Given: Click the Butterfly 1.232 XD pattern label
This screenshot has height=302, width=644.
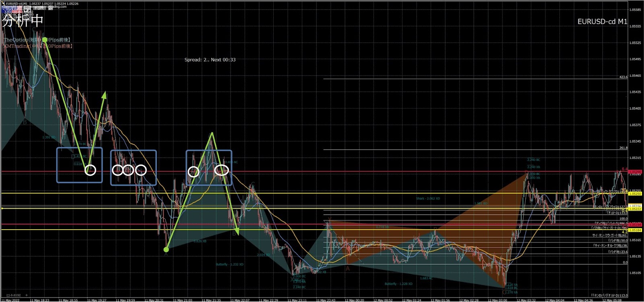Looking at the screenshot, I should [x=229, y=265].
